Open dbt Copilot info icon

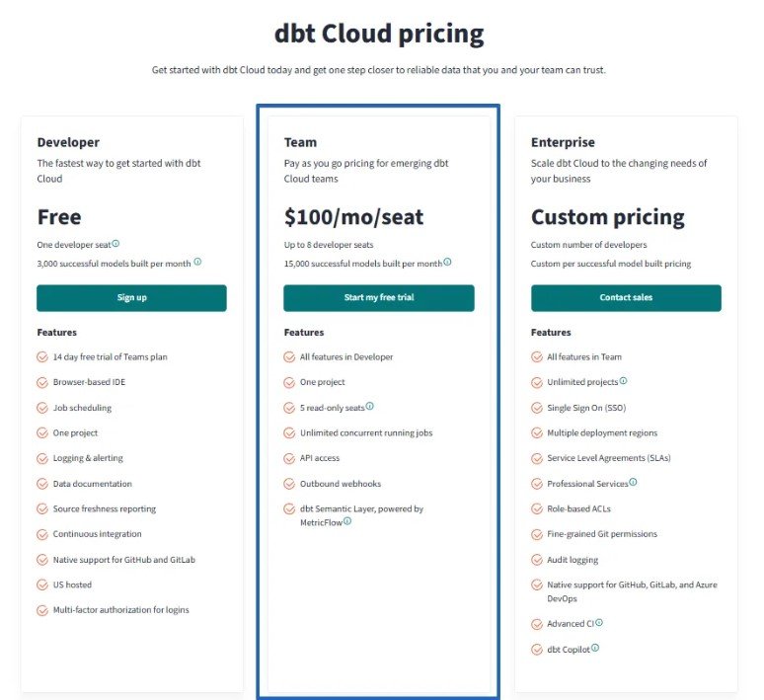pos(595,648)
